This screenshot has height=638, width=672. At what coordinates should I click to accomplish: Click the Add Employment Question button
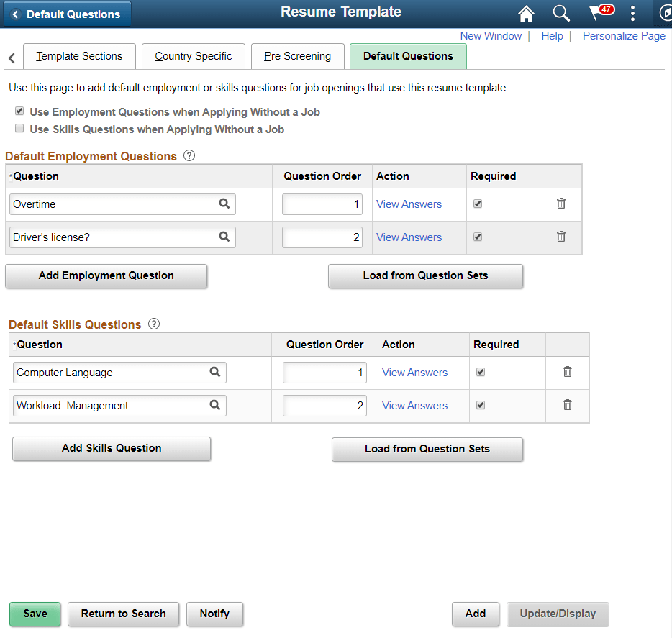[106, 276]
